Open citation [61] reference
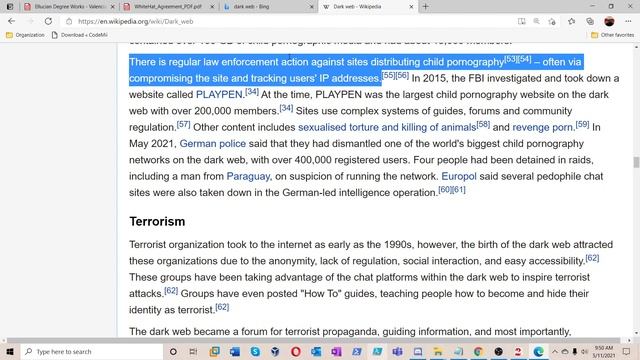 point(459,189)
